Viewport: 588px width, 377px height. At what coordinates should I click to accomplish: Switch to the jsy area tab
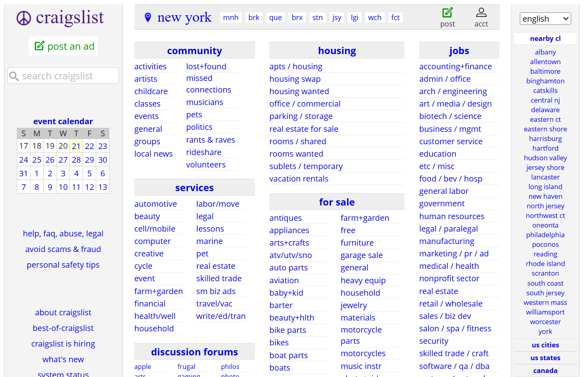[337, 18]
